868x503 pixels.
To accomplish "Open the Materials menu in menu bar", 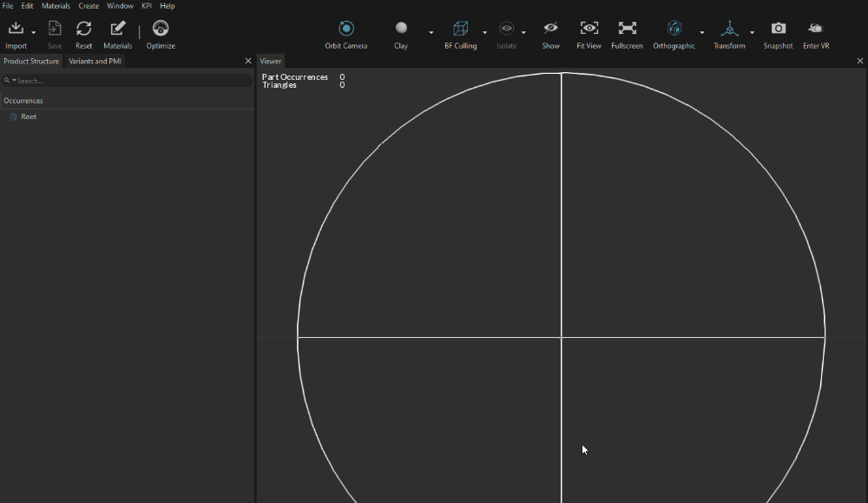I will tap(56, 6).
